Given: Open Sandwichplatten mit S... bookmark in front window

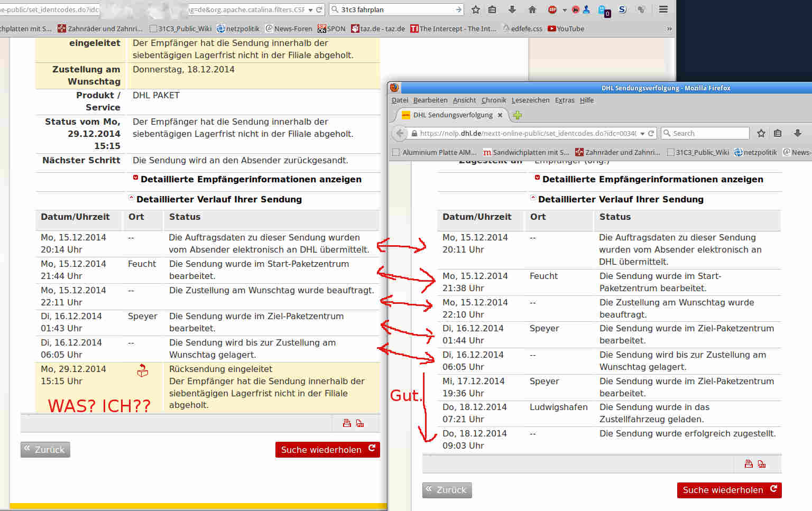Looking at the screenshot, I should [x=526, y=152].
